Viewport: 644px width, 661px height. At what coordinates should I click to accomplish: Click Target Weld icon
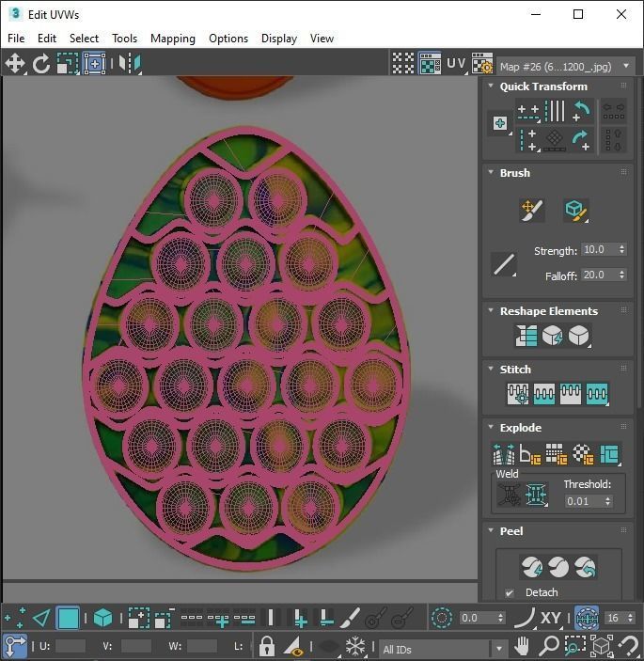point(510,494)
